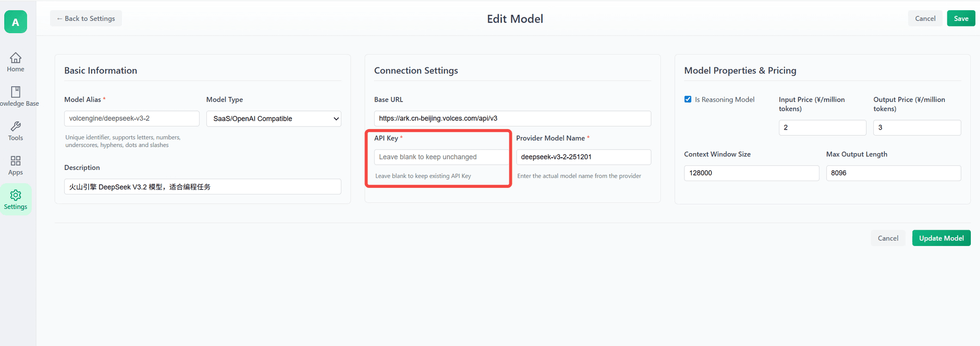980x346 pixels.
Task: Select the Settings gear icon
Action: point(16,195)
